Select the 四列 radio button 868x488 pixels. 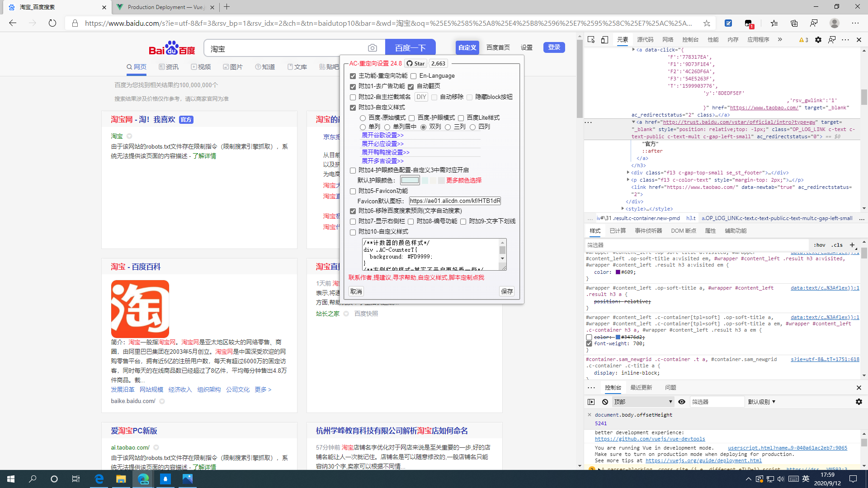click(472, 127)
